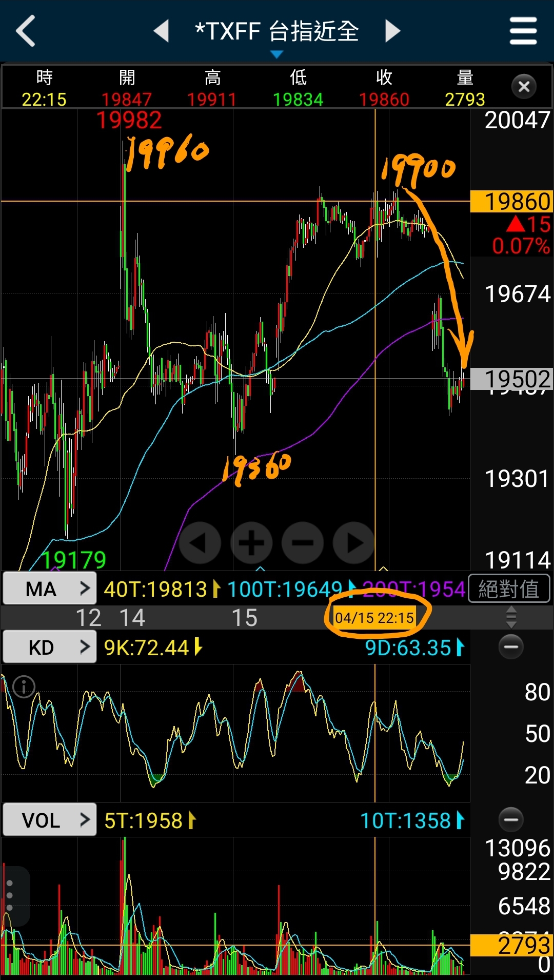Screen dimensions: 554x980
Task: Open the hamburger menu
Action: (523, 31)
